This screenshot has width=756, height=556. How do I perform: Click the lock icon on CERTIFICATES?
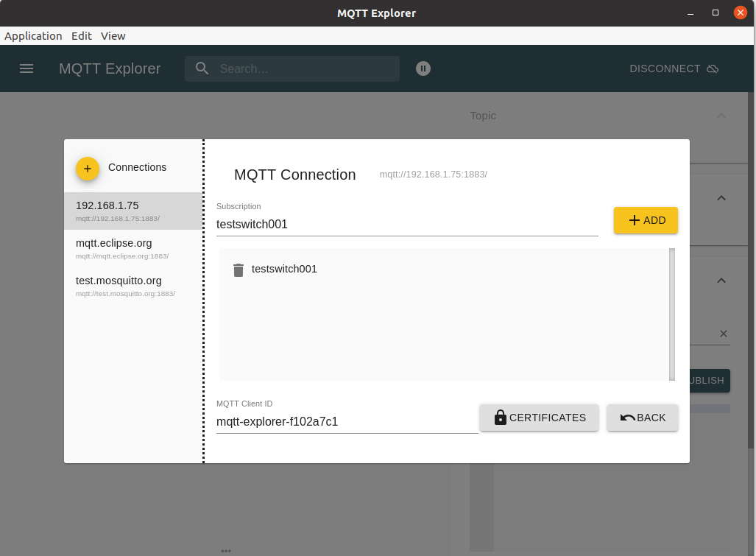click(x=501, y=417)
